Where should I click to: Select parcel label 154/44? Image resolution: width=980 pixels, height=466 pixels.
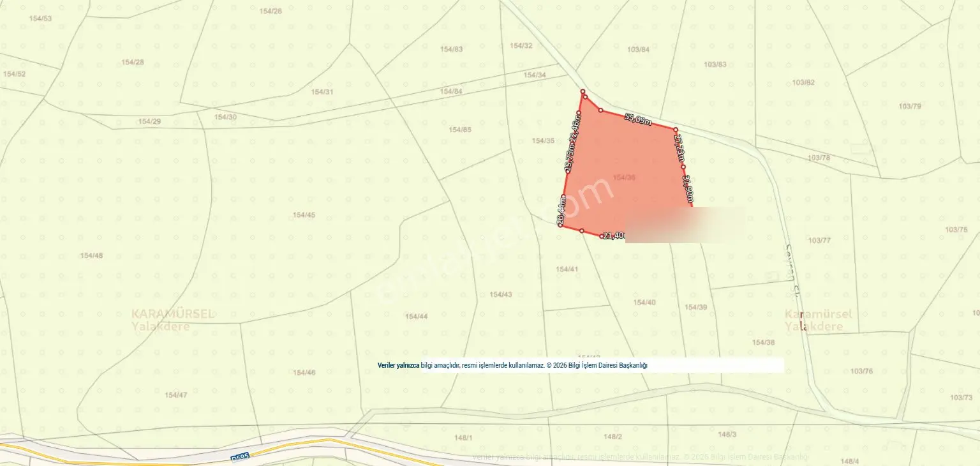click(416, 316)
